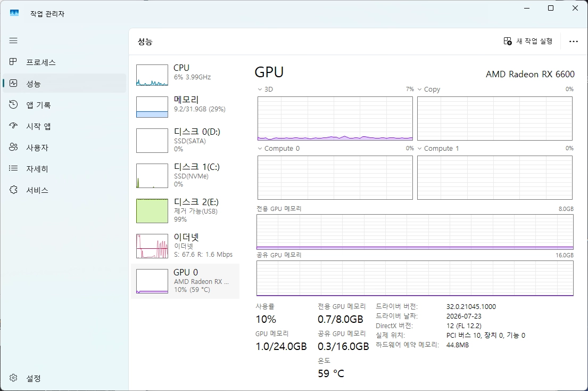Click the Copy engine usage graph
Viewport: 588px width, 391px height.
(x=495, y=119)
